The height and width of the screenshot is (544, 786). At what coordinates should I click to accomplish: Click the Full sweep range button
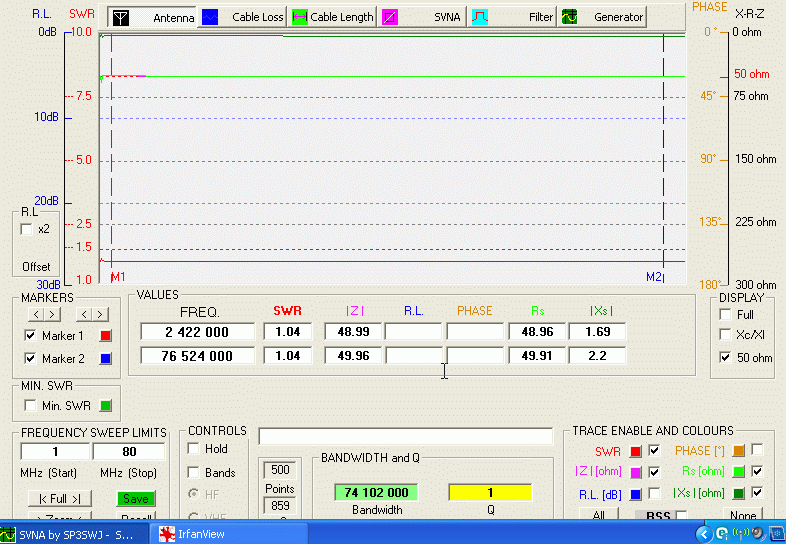coord(59,498)
